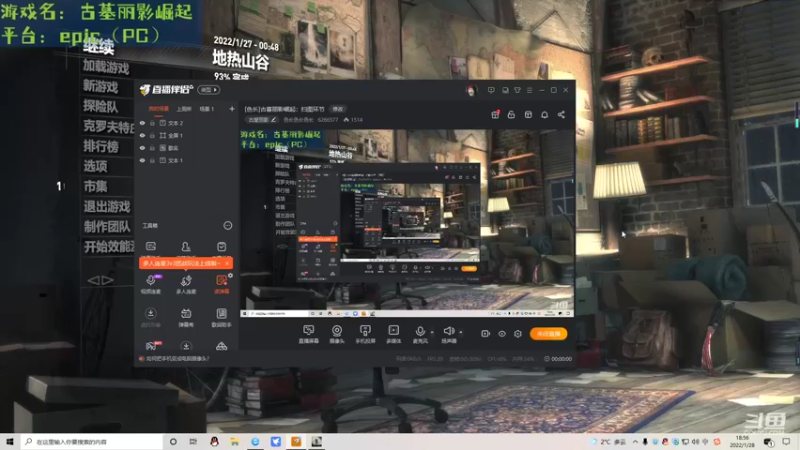
Task: Toggle lock on the 文本 2 source
Action: pyautogui.click(x=152, y=123)
